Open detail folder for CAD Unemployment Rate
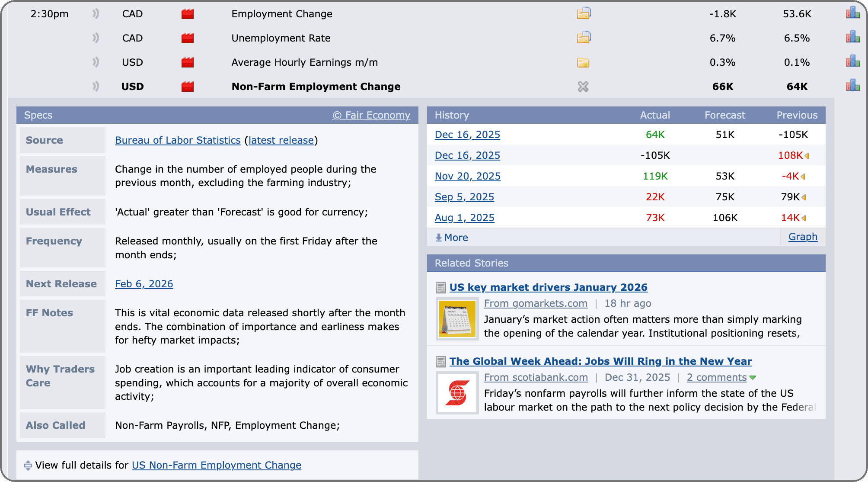The width and height of the screenshot is (868, 482). click(x=584, y=38)
